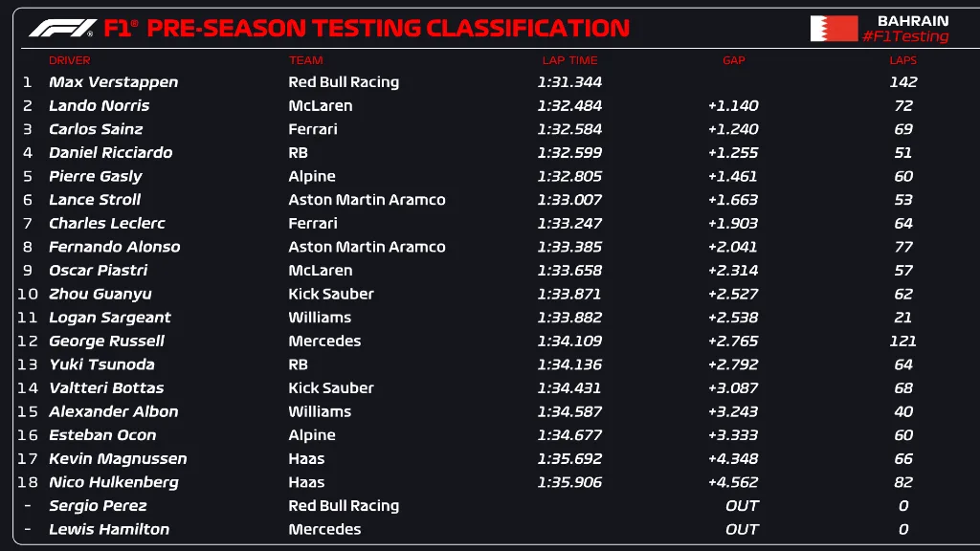Open the #F1Testing hashtag

coord(905,36)
